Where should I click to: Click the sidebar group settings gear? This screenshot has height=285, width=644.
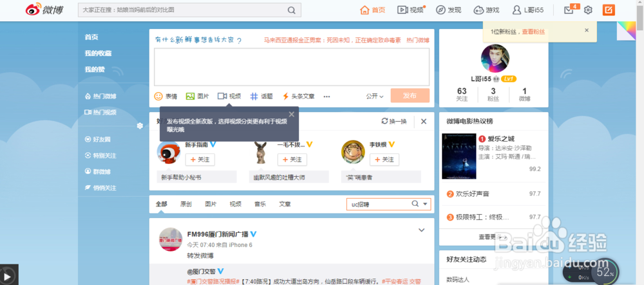point(140,126)
